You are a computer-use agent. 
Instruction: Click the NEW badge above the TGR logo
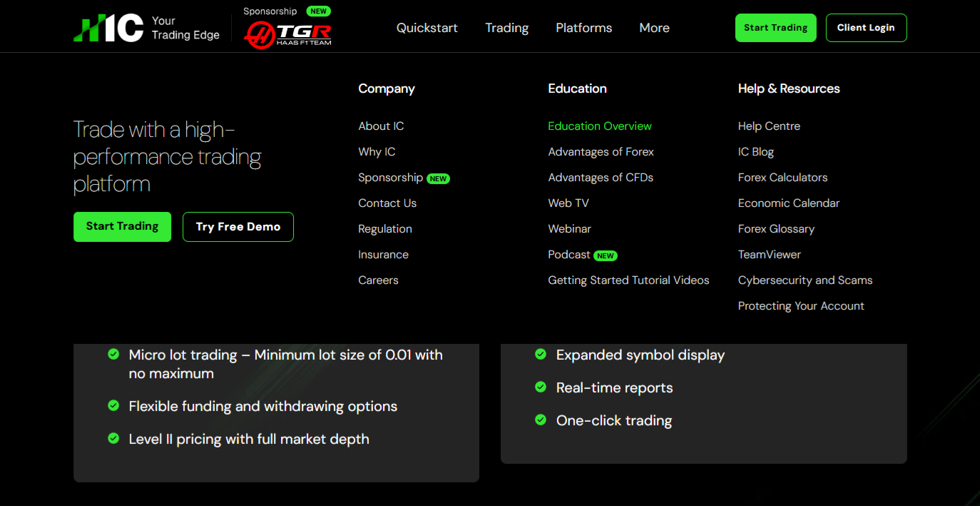point(318,11)
